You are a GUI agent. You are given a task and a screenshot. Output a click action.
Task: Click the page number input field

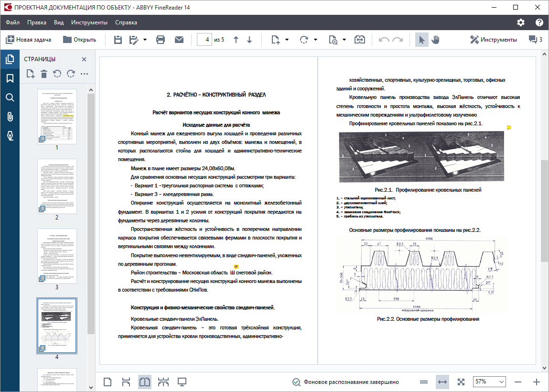coord(205,40)
